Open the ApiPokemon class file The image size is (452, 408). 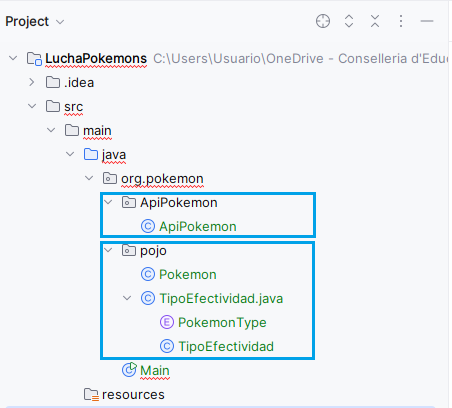pyautogui.click(x=198, y=227)
